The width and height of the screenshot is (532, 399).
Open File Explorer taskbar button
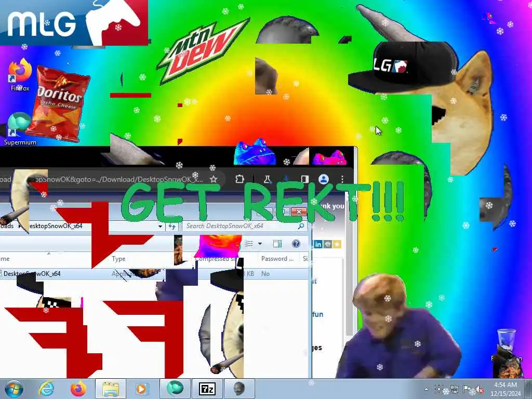[x=111, y=389]
